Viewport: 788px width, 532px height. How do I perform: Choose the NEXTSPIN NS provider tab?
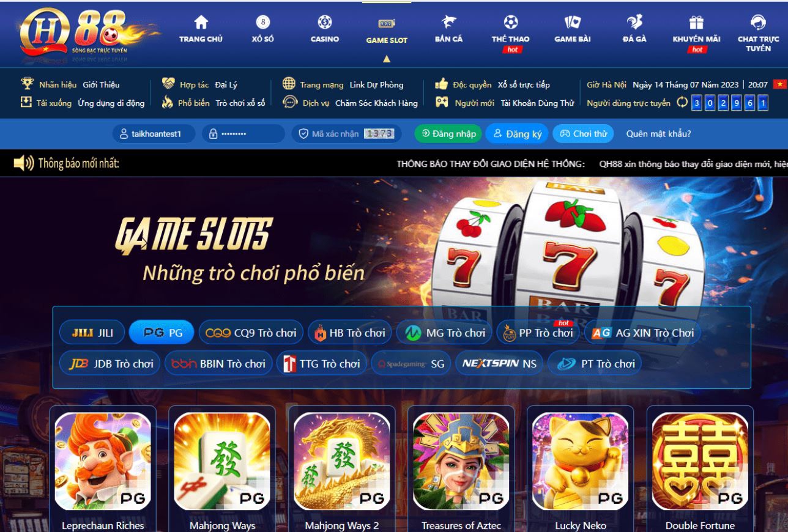(x=499, y=363)
